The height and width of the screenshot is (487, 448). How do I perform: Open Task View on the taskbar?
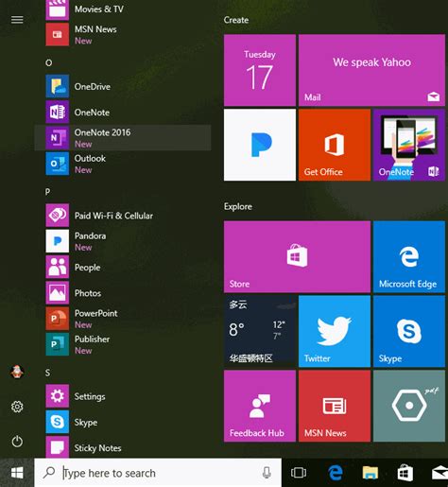(x=299, y=473)
